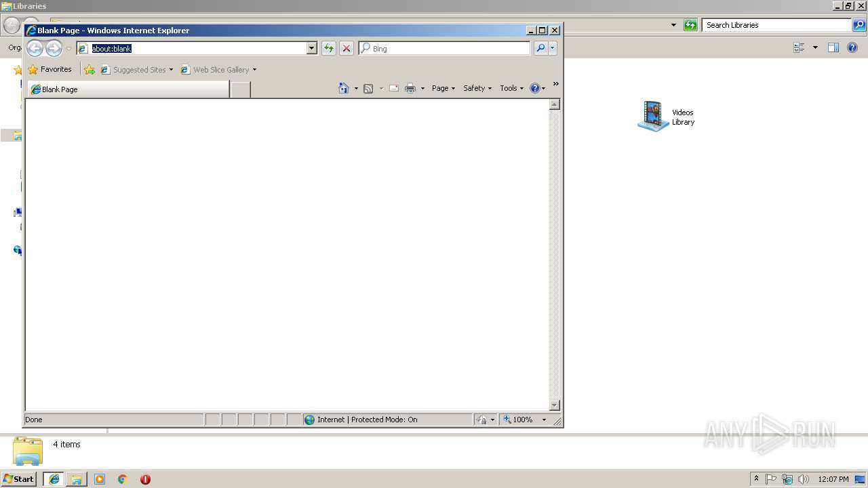Expand the Print options dropdown

(422, 89)
